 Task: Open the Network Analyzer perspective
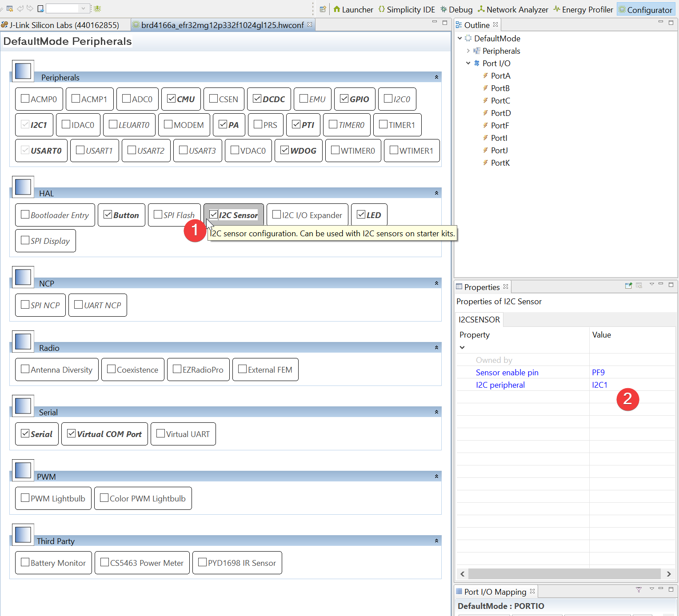tap(513, 9)
